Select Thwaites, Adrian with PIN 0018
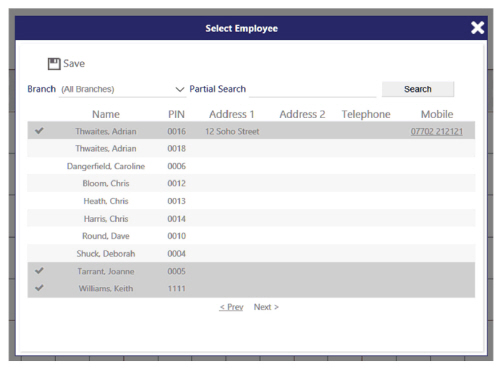502x369 pixels. point(251,148)
